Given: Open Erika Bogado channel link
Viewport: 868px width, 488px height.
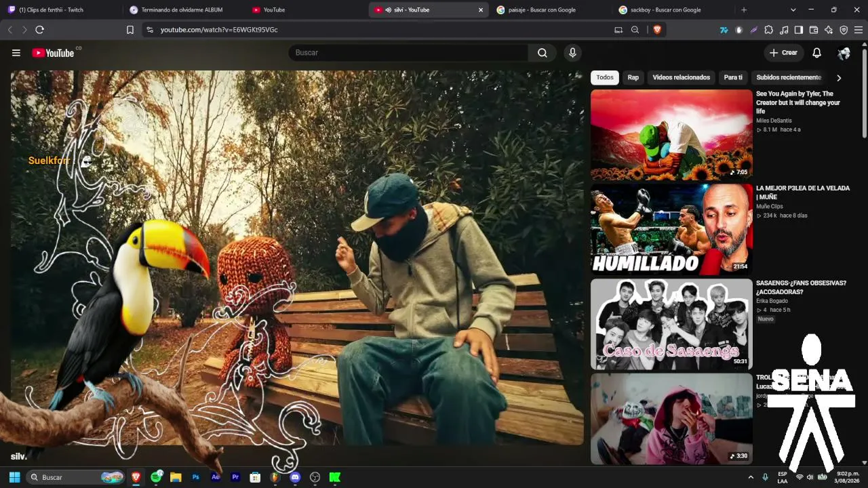Looking at the screenshot, I should pos(772,301).
